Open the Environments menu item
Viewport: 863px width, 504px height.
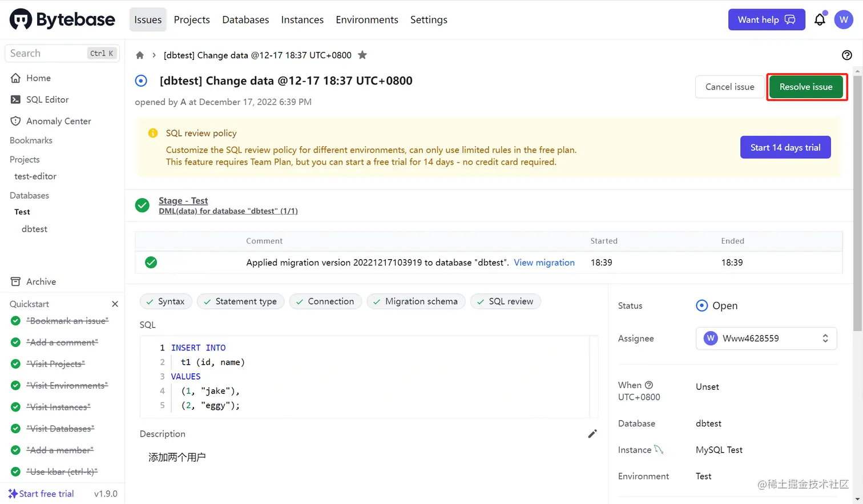367,20
